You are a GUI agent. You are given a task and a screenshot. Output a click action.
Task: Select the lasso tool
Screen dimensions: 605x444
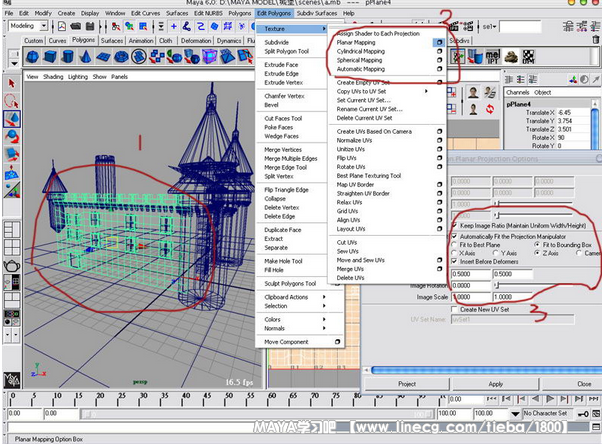coord(12,101)
